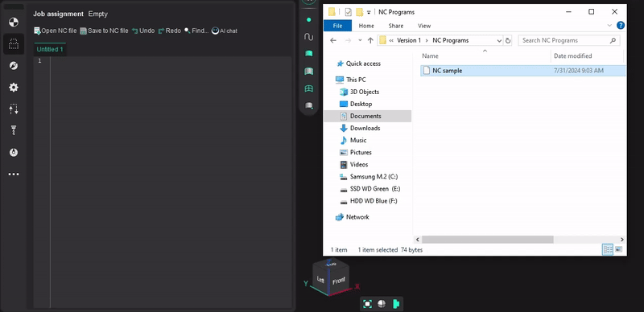Toggle the green dot indicator in view strip
Image resolution: width=644 pixels, height=312 pixels.
[x=309, y=20]
